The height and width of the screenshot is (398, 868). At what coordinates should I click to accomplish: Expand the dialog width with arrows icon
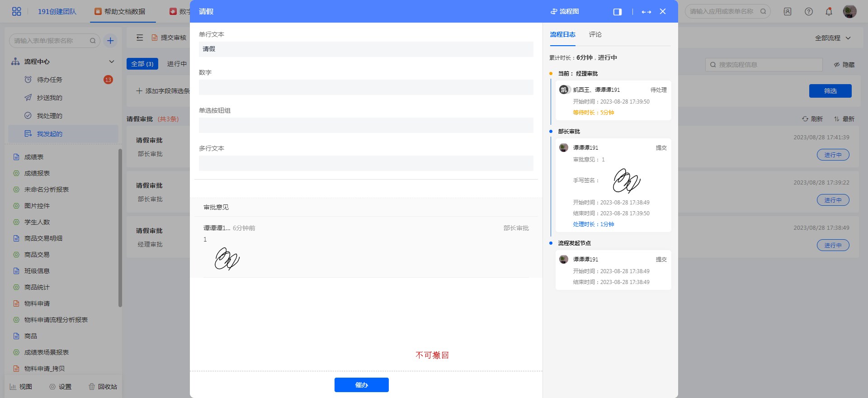pyautogui.click(x=646, y=12)
